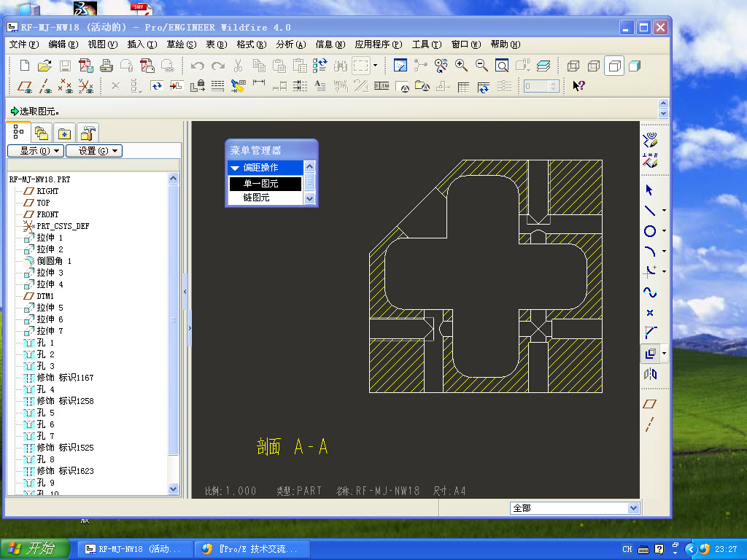Select the line sketch tool
Screen dimensions: 747x560
(x=650, y=211)
